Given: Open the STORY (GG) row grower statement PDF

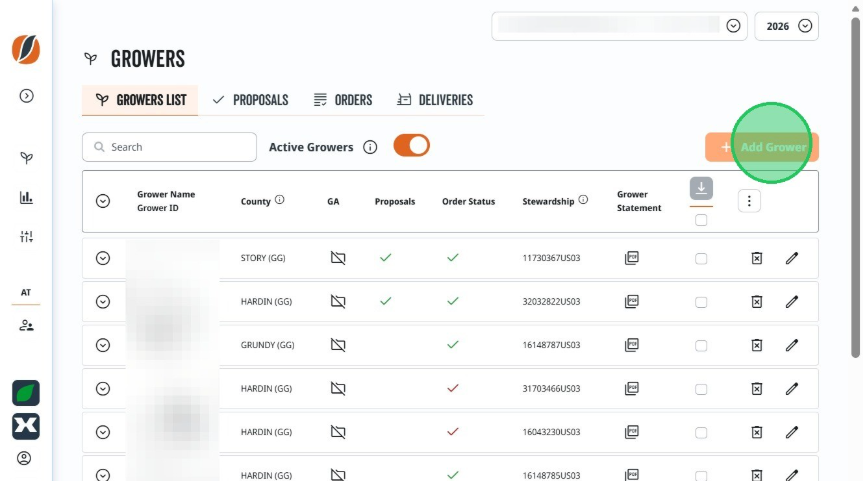Looking at the screenshot, I should point(631,258).
